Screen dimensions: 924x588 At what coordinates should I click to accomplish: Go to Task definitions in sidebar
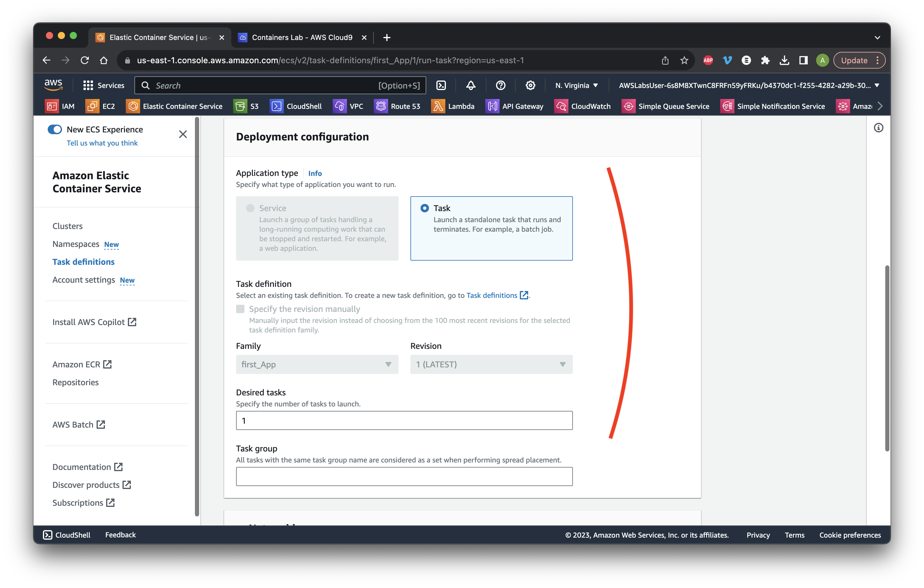[83, 262]
